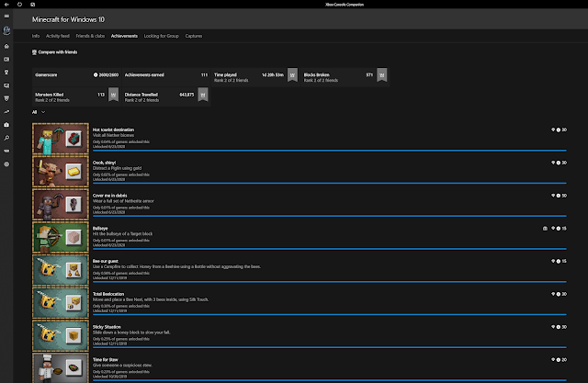The image size is (588, 383).
Task: Open the Microsoft Store bag icon in the sidebar
Action: pyautogui.click(x=6, y=125)
